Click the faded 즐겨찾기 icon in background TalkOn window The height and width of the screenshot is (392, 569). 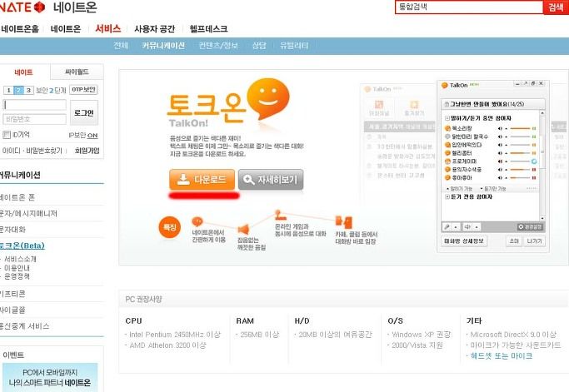[414, 105]
